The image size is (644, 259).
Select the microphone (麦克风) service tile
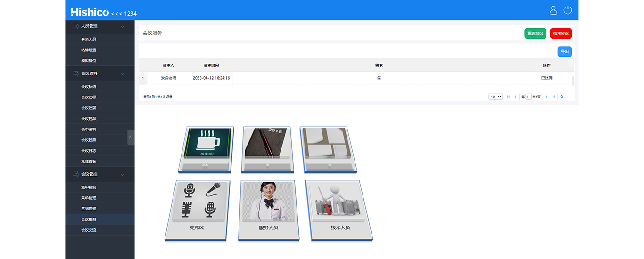point(198,210)
